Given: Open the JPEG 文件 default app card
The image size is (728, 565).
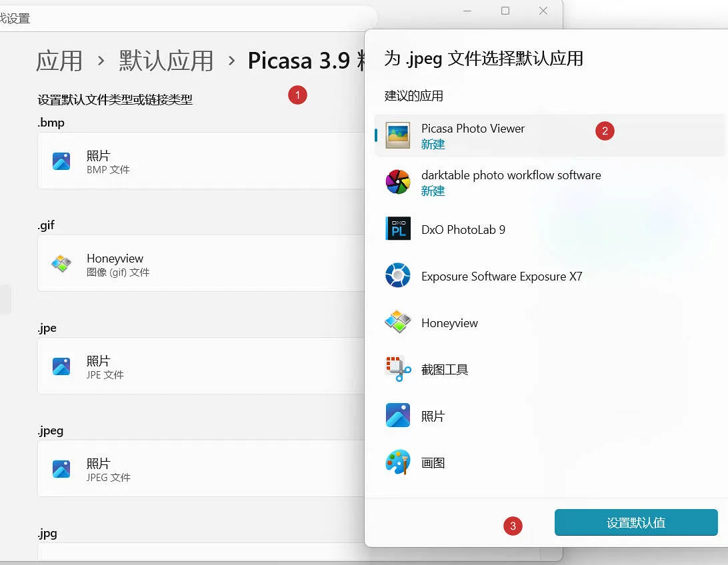Looking at the screenshot, I should (x=201, y=468).
